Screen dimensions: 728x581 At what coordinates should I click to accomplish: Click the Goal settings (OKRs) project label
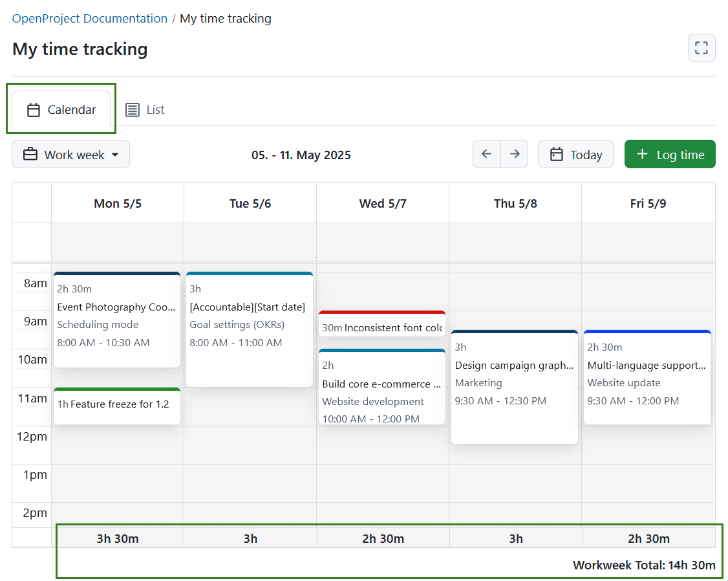pos(237,325)
